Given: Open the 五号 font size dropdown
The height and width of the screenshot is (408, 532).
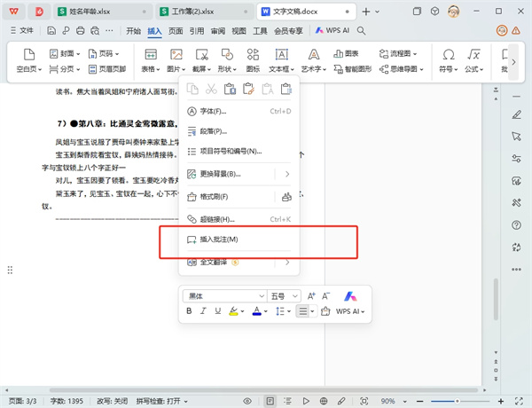Looking at the screenshot, I should click(284, 295).
